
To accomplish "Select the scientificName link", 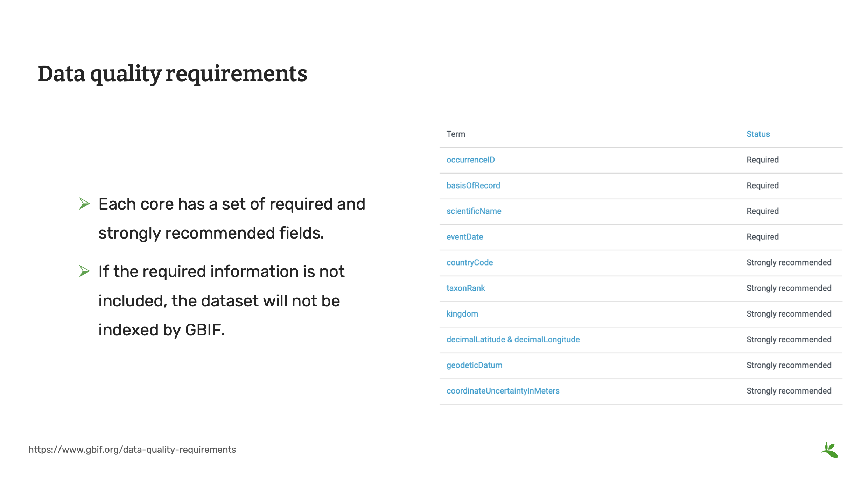I will pyautogui.click(x=474, y=211).
